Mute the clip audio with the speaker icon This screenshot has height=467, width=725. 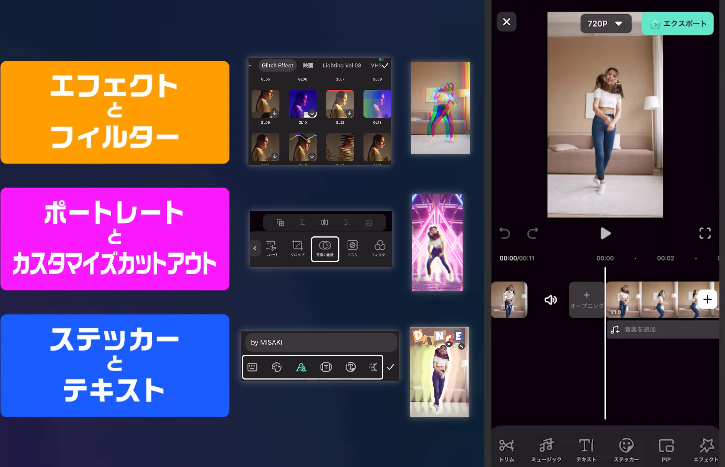pyautogui.click(x=550, y=300)
